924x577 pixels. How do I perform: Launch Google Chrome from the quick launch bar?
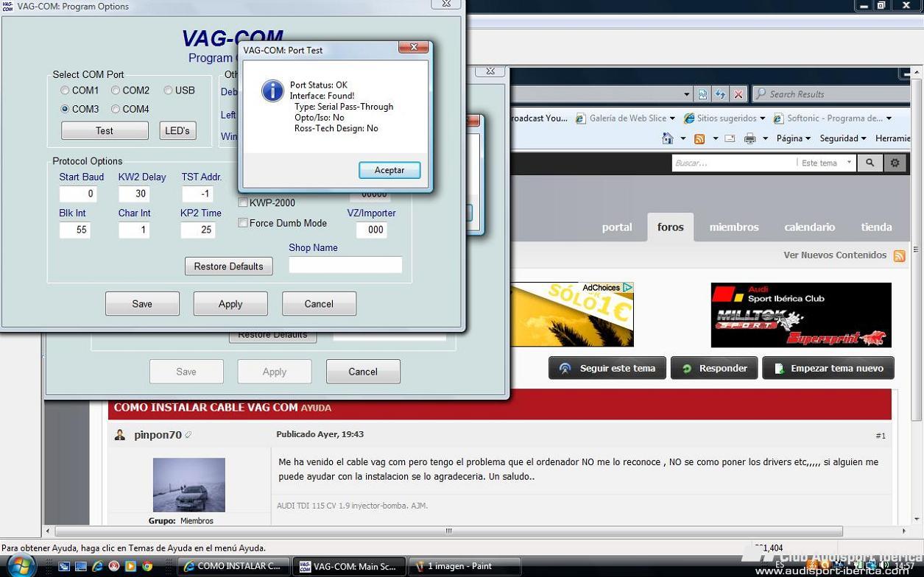(x=147, y=567)
